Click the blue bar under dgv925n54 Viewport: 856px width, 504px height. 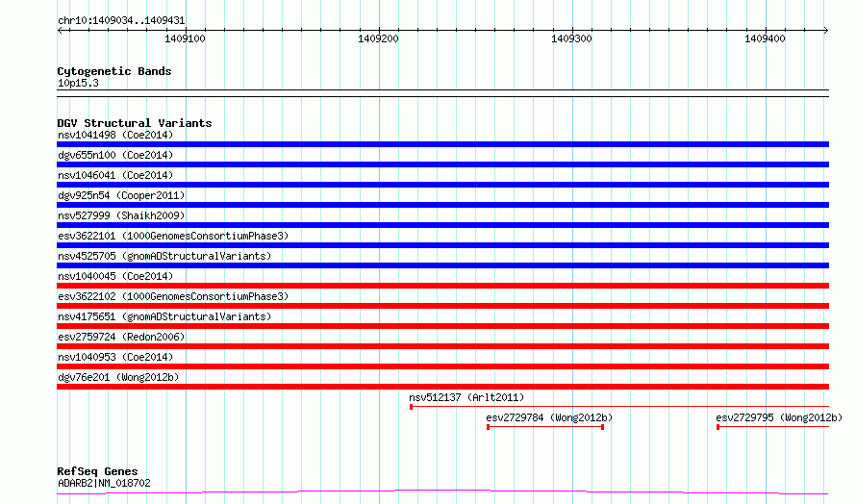tap(442, 205)
